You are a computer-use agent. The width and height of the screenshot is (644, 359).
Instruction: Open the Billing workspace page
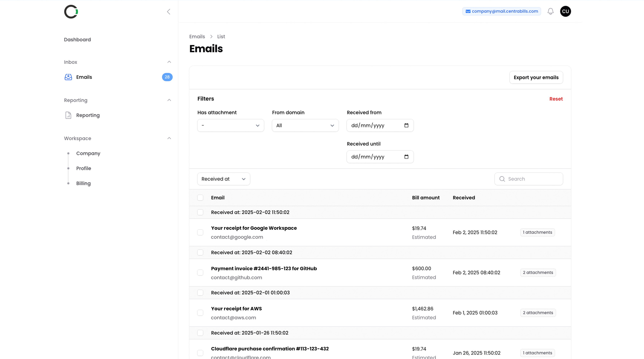coord(83,183)
